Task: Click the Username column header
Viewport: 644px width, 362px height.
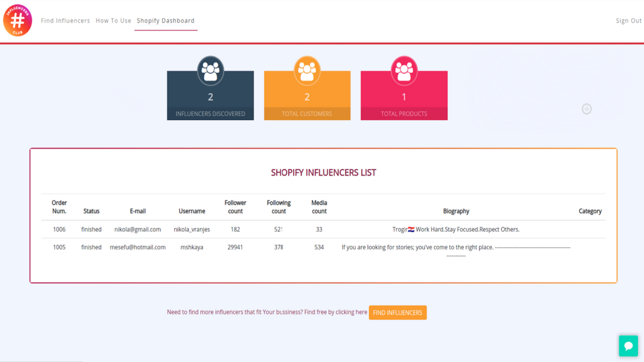Action: [192, 211]
